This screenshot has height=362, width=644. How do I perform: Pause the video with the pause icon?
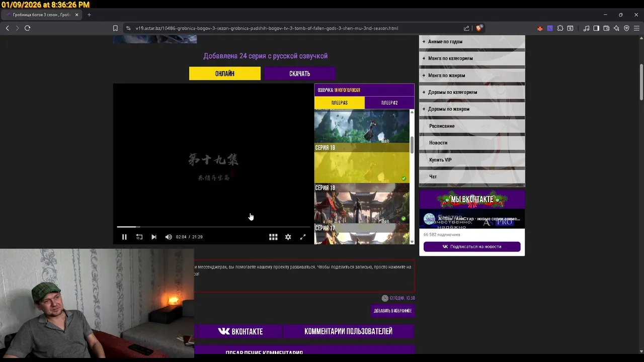124,237
